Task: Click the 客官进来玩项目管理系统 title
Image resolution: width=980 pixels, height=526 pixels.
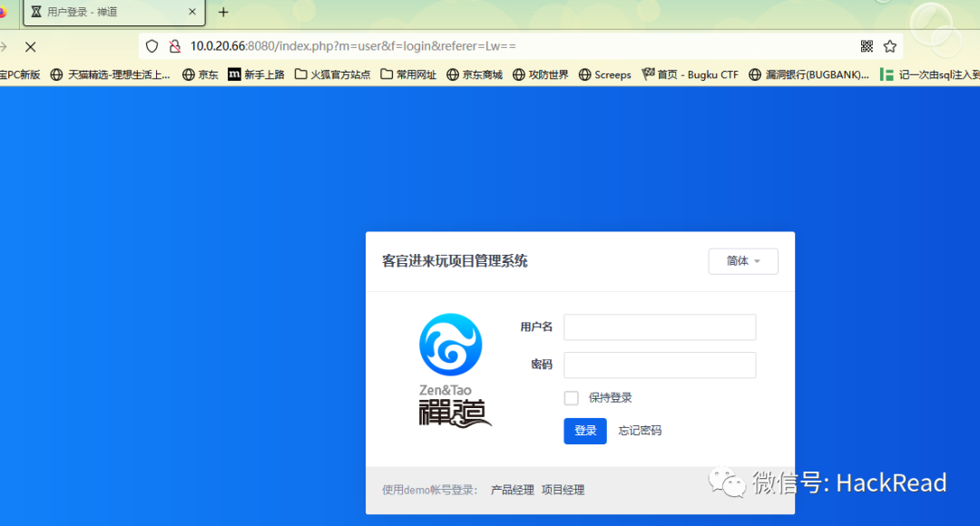Action: (455, 261)
